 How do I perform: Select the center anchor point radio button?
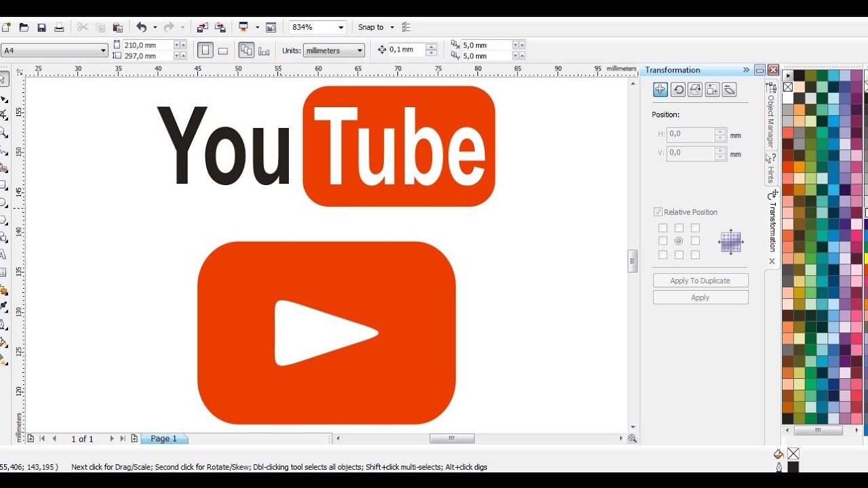click(679, 241)
